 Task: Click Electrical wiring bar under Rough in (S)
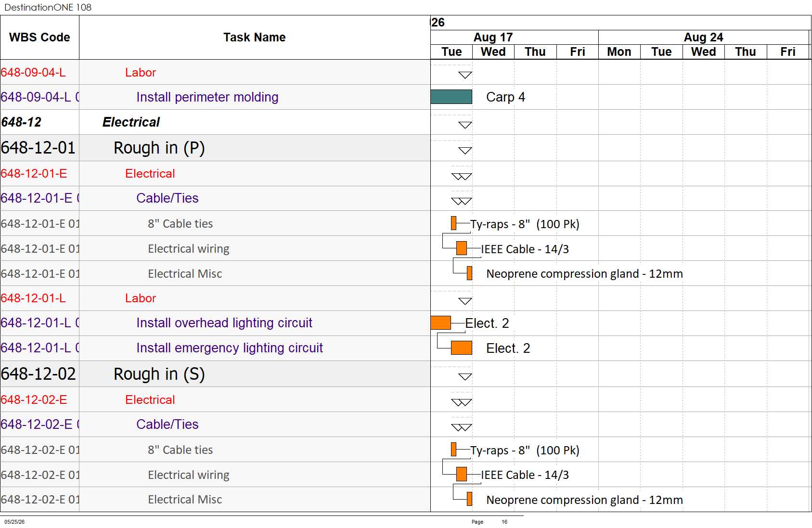(461, 474)
